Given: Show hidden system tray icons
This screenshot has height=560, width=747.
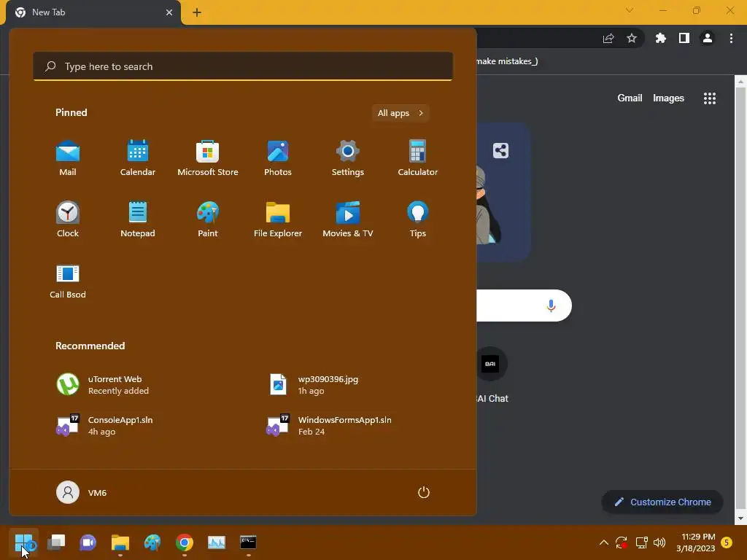Looking at the screenshot, I should [x=603, y=542].
